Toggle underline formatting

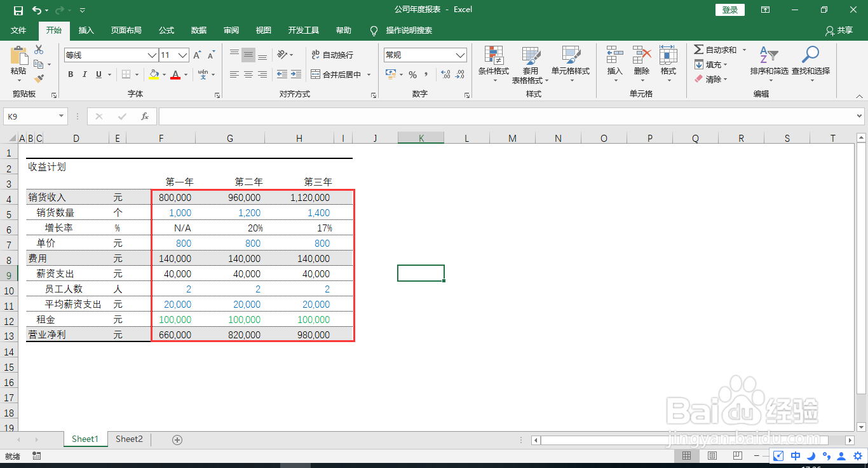click(98, 74)
